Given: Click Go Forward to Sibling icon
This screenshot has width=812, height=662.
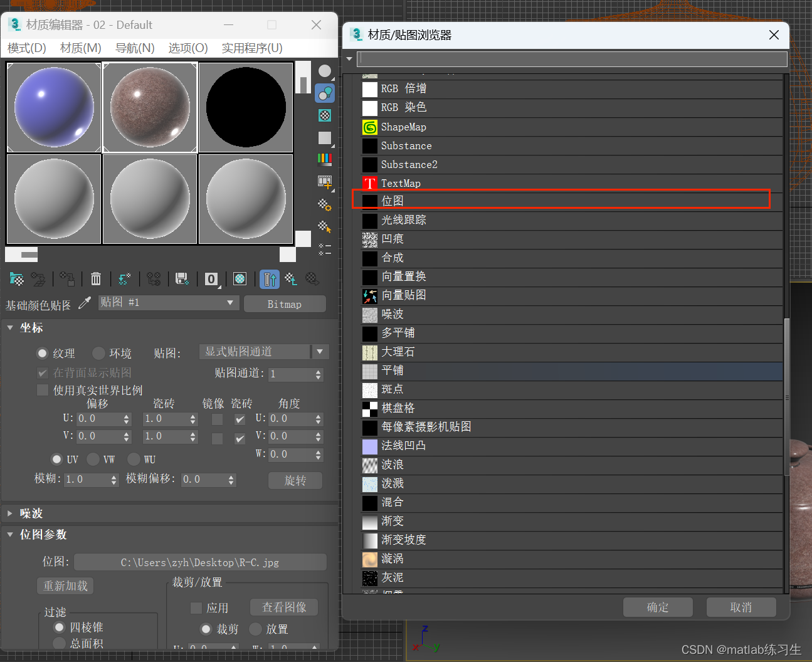Looking at the screenshot, I should (x=312, y=279).
